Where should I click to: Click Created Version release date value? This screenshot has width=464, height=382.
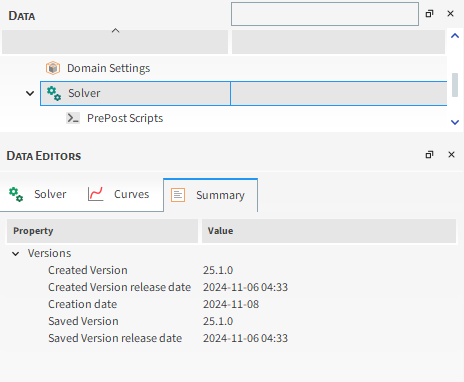coord(245,287)
